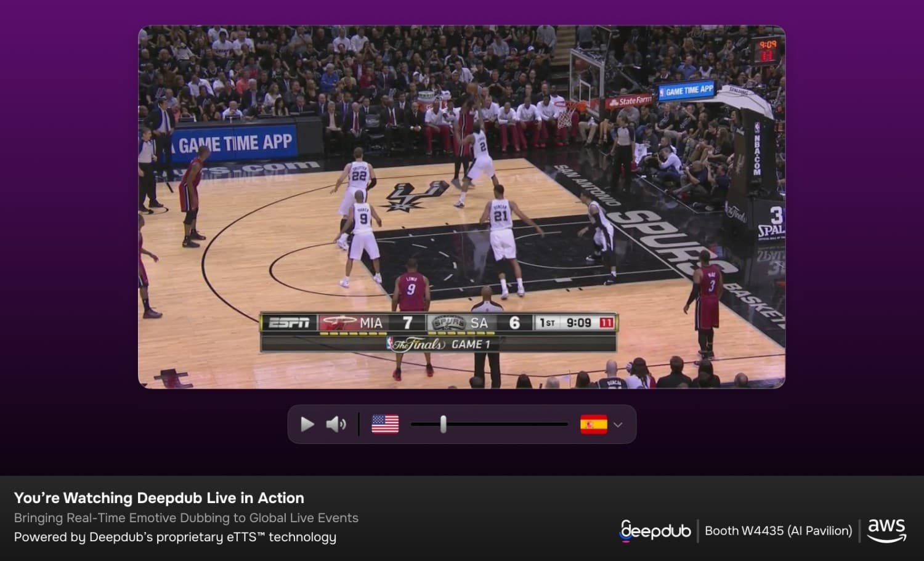Open the Deepdub logo

point(655,530)
